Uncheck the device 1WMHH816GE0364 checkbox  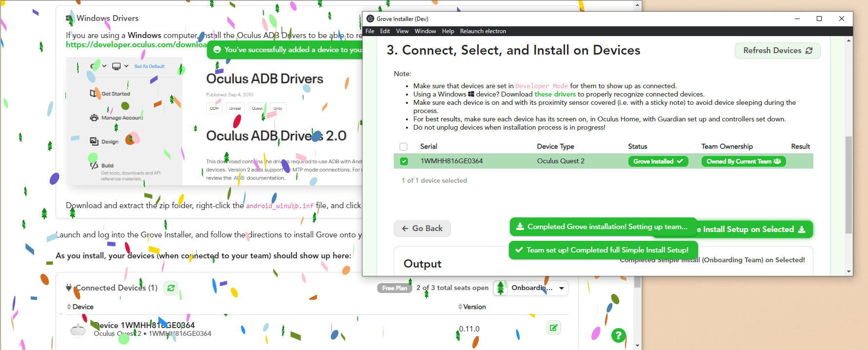click(404, 161)
